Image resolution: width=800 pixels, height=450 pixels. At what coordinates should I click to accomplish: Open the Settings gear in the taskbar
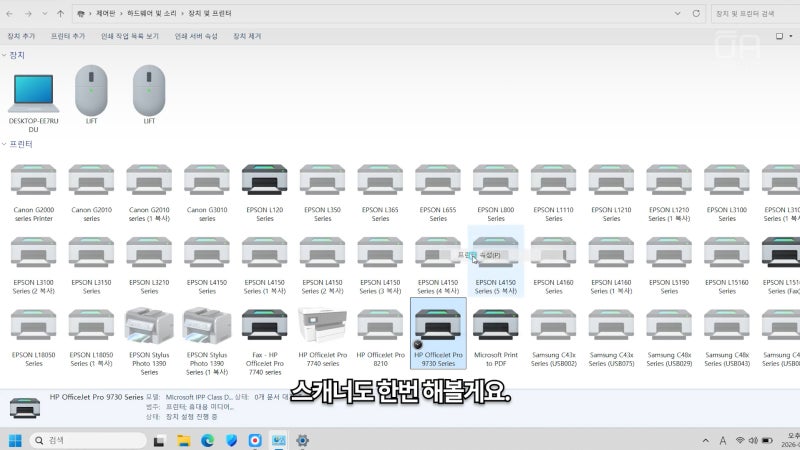(x=303, y=440)
